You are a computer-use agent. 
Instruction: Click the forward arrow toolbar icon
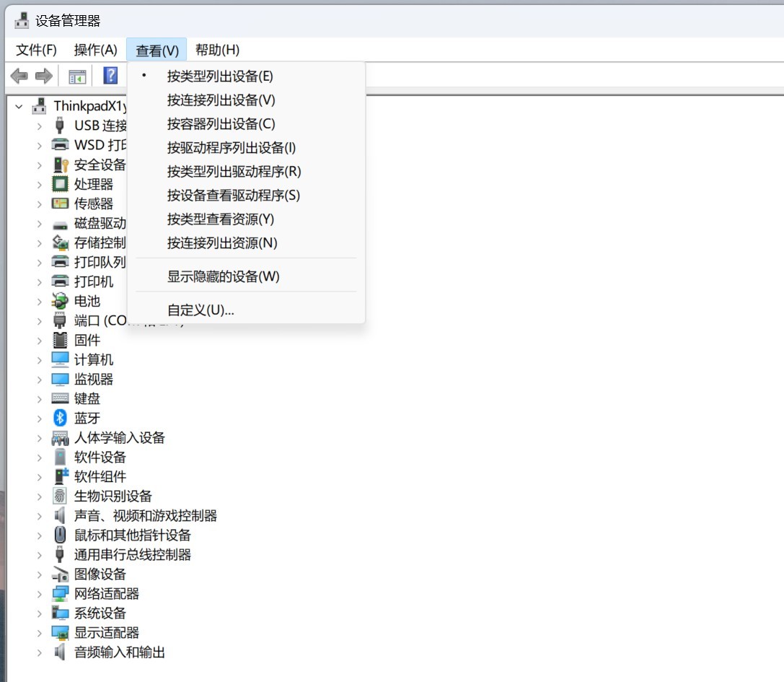click(44, 76)
